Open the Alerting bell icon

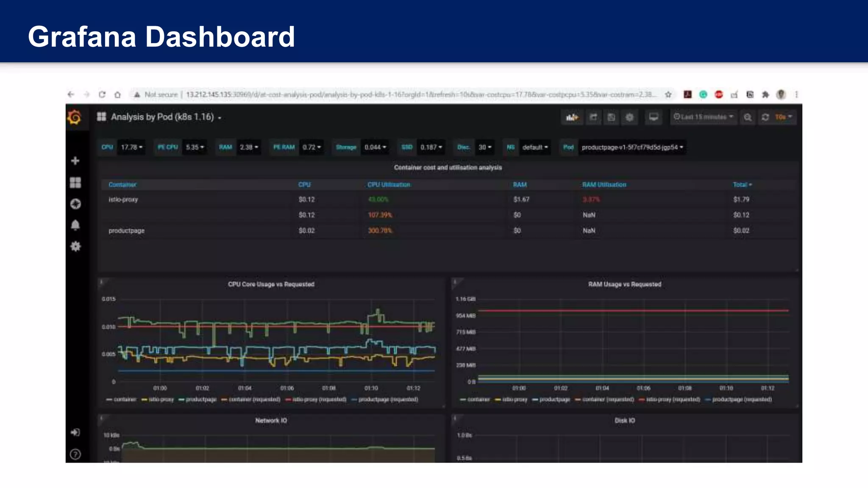[75, 225]
